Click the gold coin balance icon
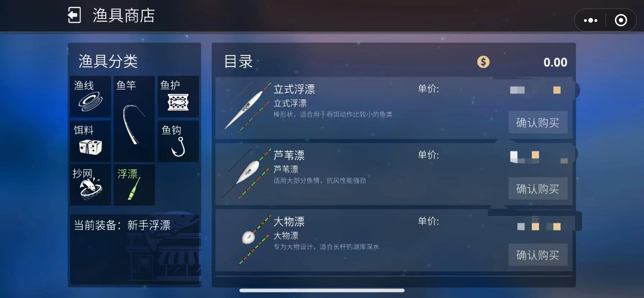Screen dimensions: 644x298 pos(483,62)
